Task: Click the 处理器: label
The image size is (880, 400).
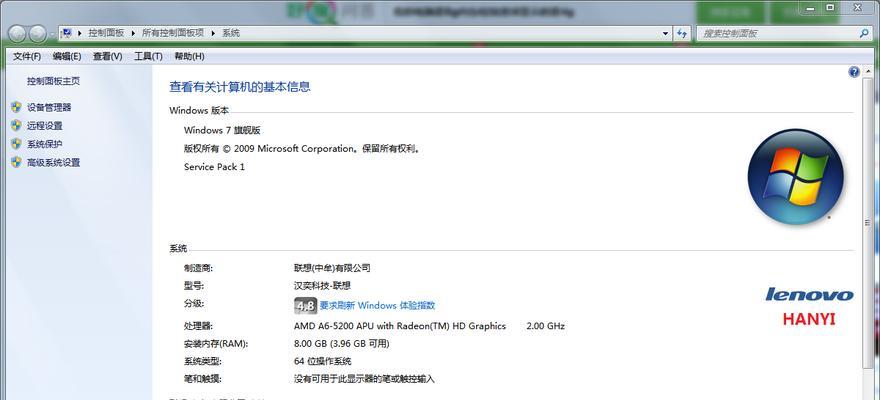Action: [198, 326]
